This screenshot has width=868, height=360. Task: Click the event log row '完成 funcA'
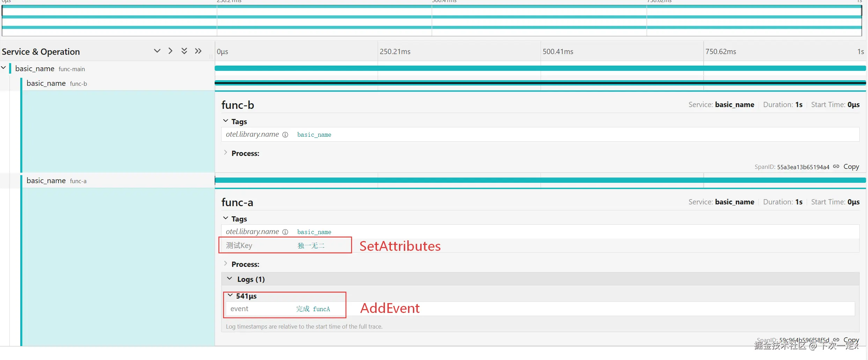point(540,309)
